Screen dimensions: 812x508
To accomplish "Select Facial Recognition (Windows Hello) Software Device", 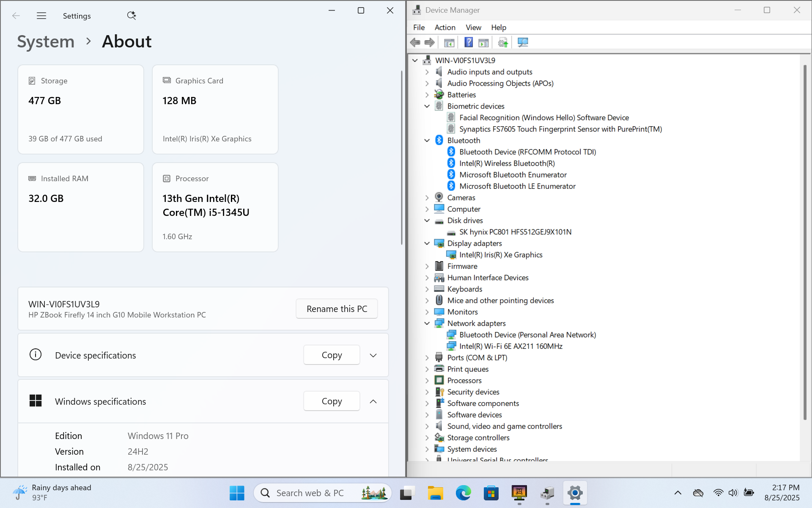I will click(544, 118).
